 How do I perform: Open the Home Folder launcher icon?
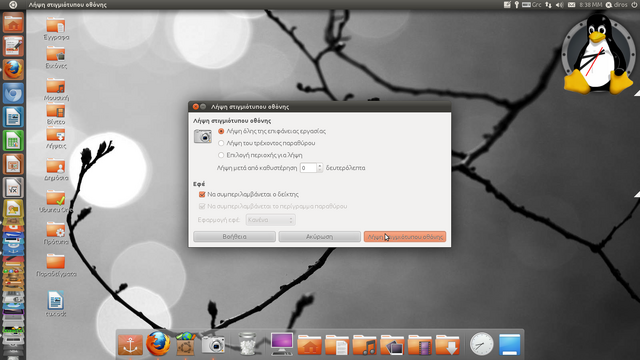[x=13, y=22]
